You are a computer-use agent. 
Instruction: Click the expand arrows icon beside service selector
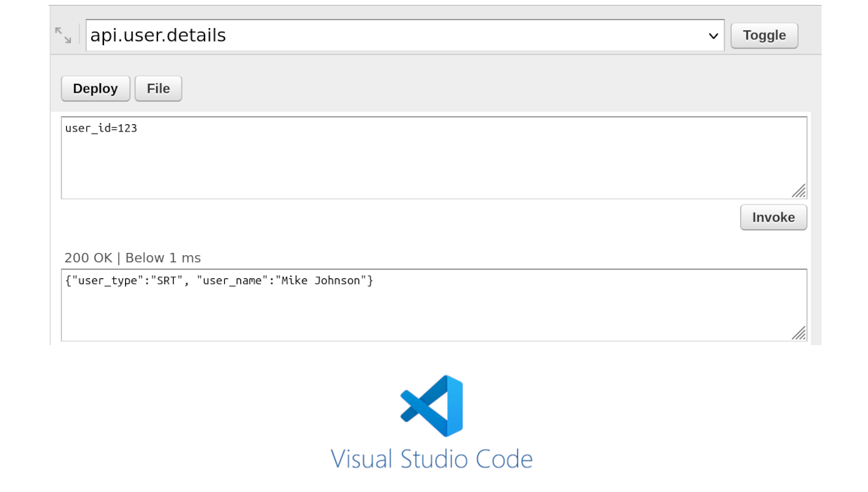click(x=63, y=35)
